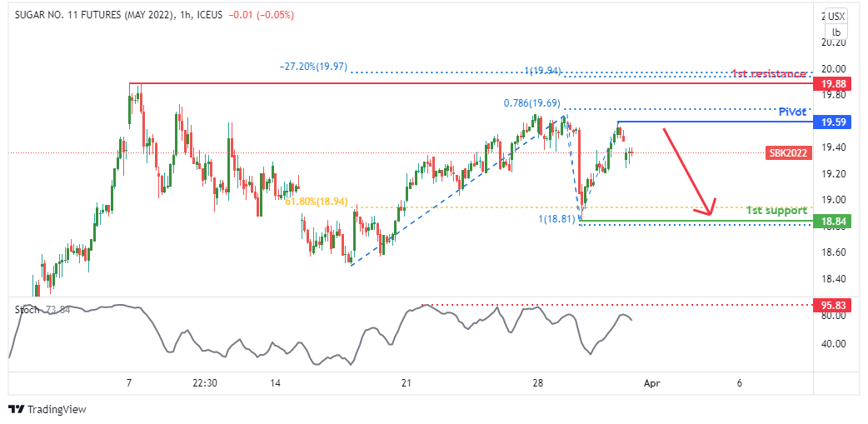Viewport: 868px width, 424px height.
Task: Click the -0.01 (-0.05%) price change text
Action: pyautogui.click(x=260, y=15)
